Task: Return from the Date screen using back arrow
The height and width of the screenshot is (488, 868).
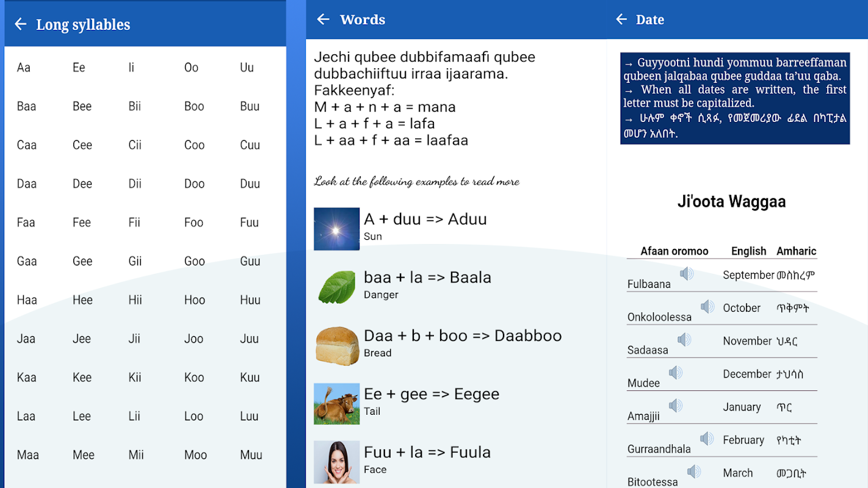Action: pyautogui.click(x=621, y=20)
